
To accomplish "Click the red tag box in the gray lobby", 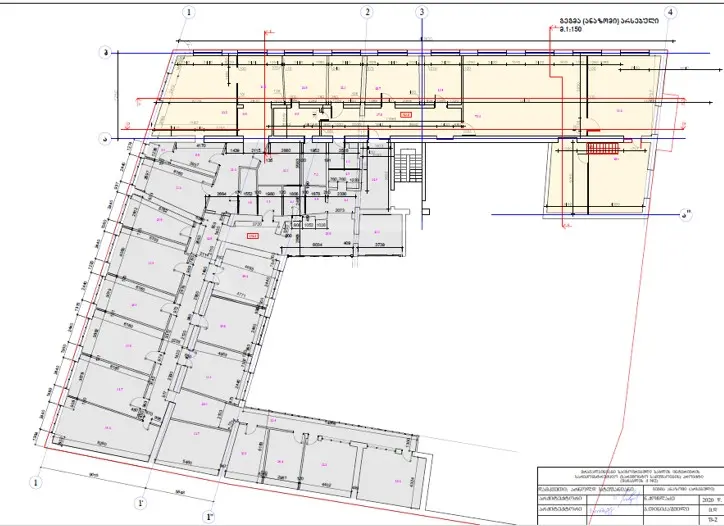I will coord(253,236).
